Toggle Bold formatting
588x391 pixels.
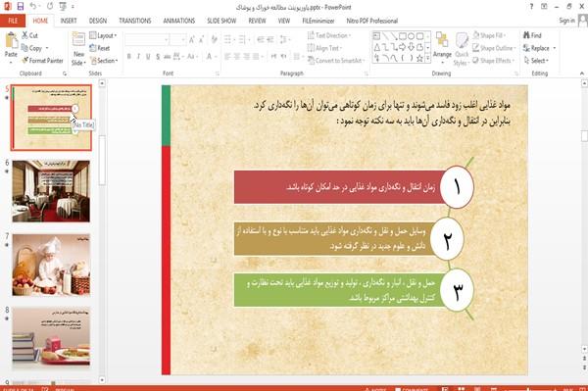[128, 57]
